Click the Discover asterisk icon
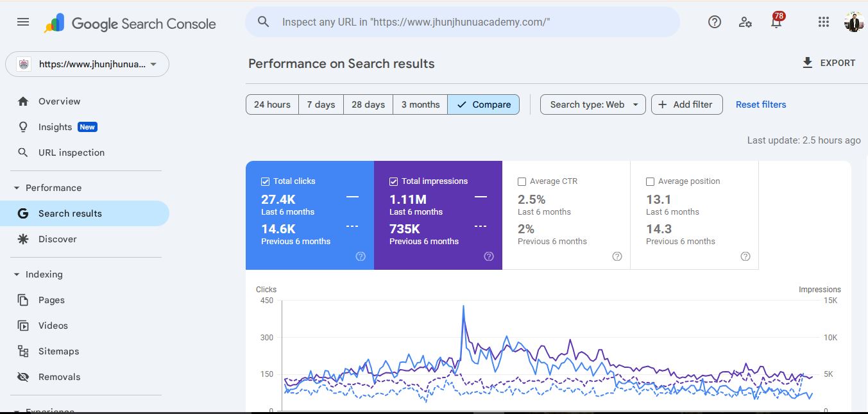This screenshot has height=414, width=868. [23, 239]
